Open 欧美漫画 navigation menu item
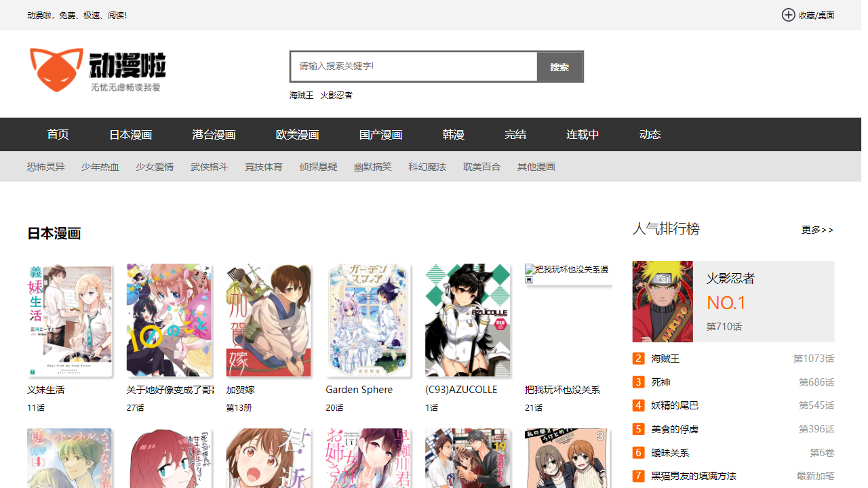 tap(297, 134)
